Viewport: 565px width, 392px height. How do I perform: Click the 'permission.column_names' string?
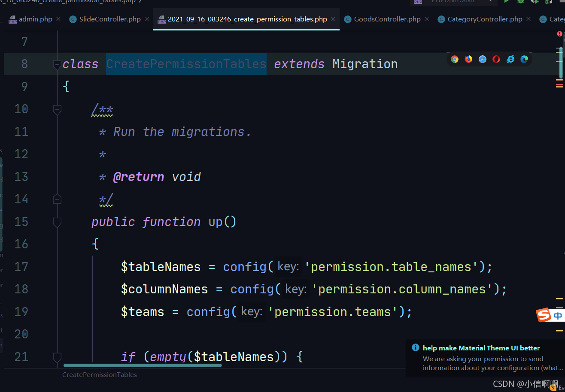pyautogui.click(x=402, y=289)
